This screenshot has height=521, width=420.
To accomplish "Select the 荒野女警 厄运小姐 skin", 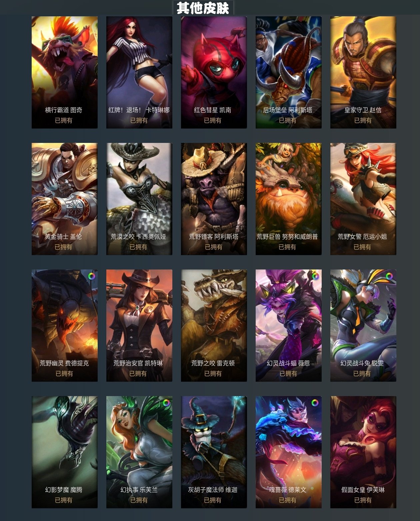I will (363, 199).
